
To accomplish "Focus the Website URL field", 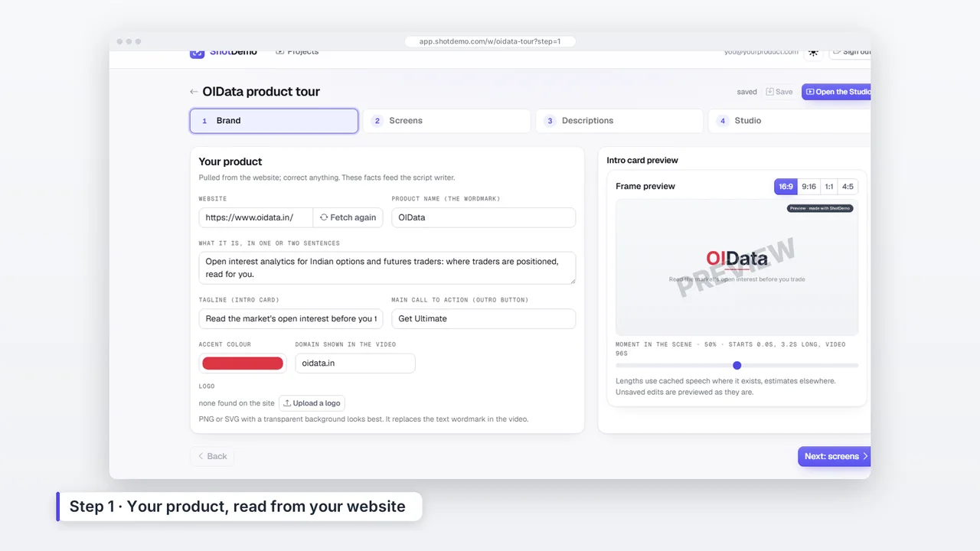I will (256, 217).
